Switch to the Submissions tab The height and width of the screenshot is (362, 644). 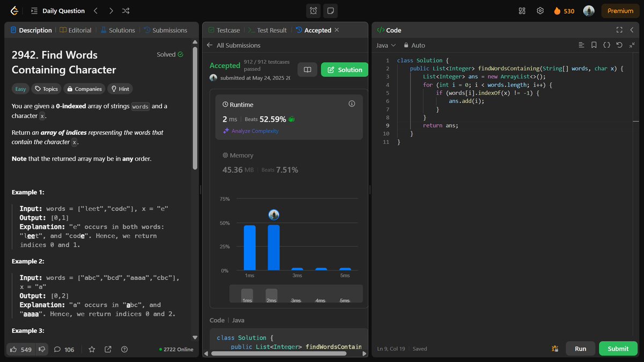click(x=165, y=30)
